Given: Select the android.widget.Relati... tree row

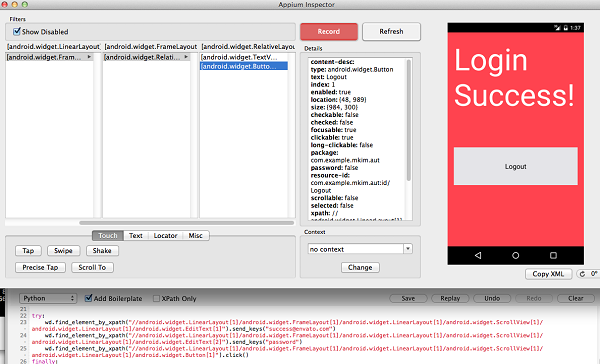Looking at the screenshot, I should (x=147, y=57).
